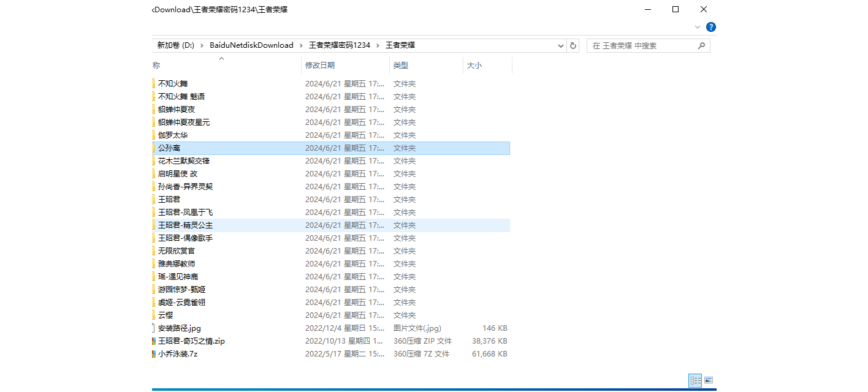This screenshot has width=868, height=392.
Task: Refresh the current folder view
Action: click(573, 45)
